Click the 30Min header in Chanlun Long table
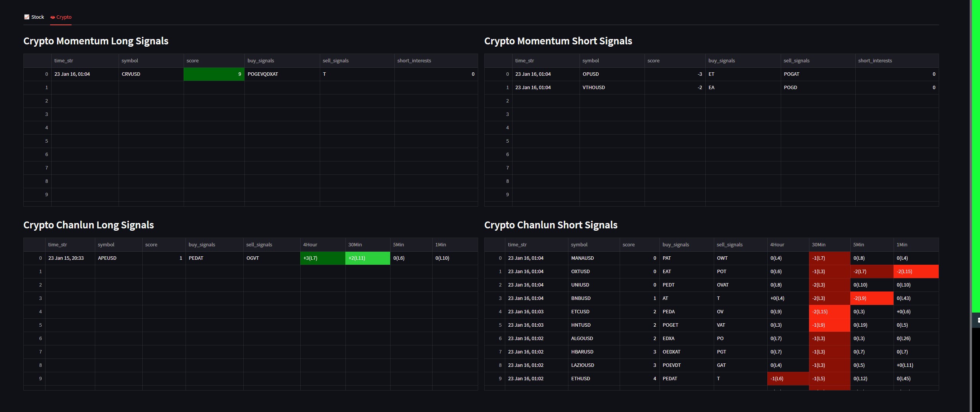980x412 pixels. [355, 245]
